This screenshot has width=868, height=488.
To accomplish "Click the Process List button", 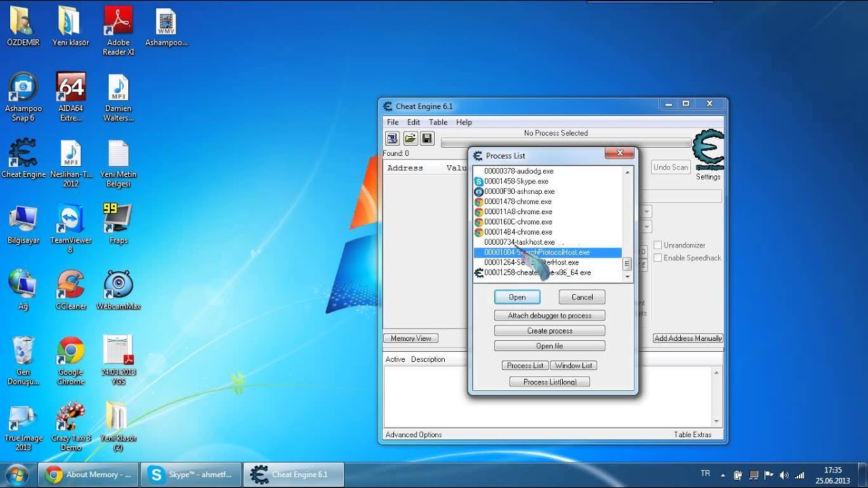I will click(526, 365).
